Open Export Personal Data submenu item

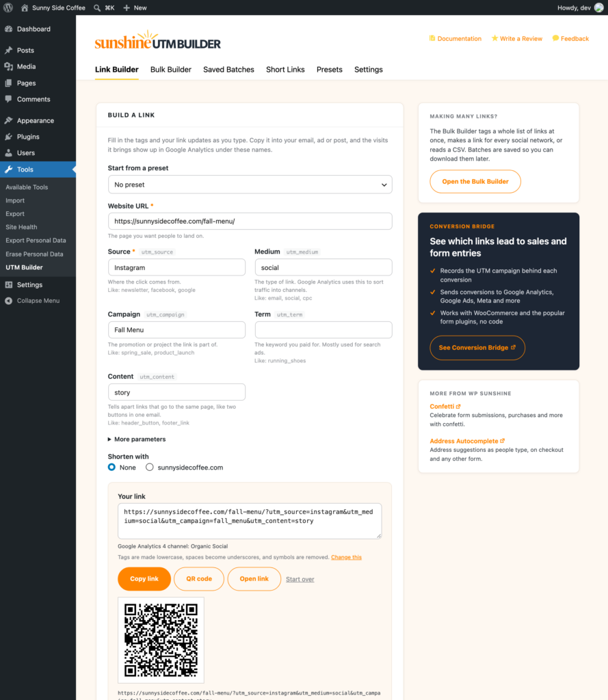(36, 241)
